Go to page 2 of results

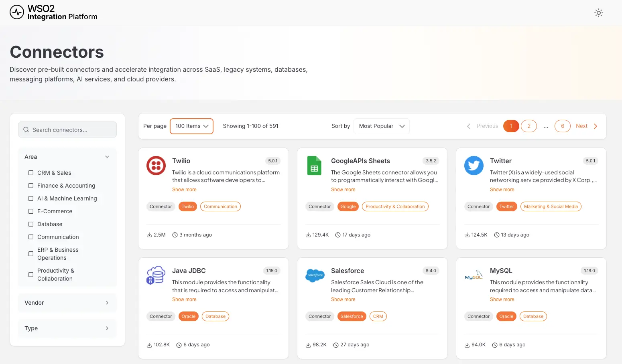click(528, 126)
